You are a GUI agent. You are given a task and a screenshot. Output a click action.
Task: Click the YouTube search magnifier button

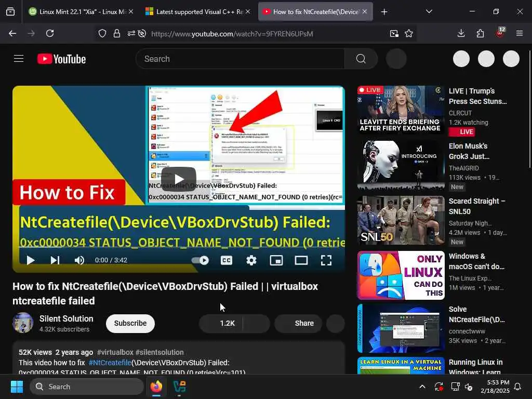click(361, 59)
